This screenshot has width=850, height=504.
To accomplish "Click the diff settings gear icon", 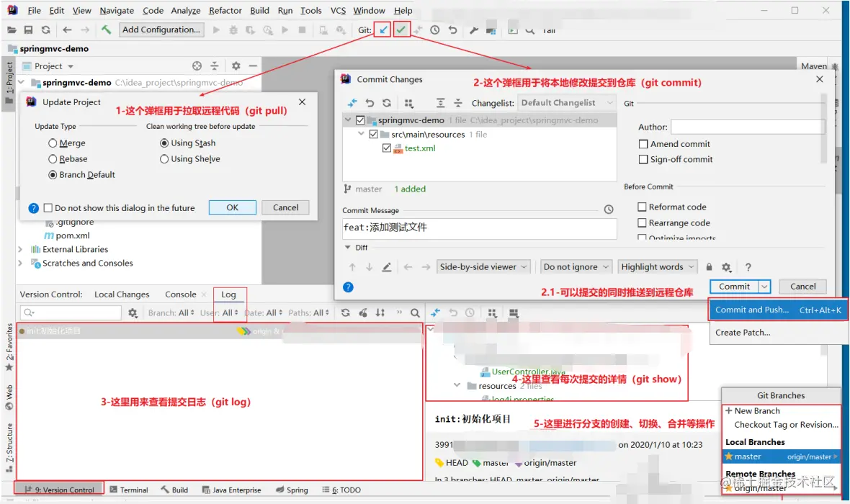I will 726,267.
